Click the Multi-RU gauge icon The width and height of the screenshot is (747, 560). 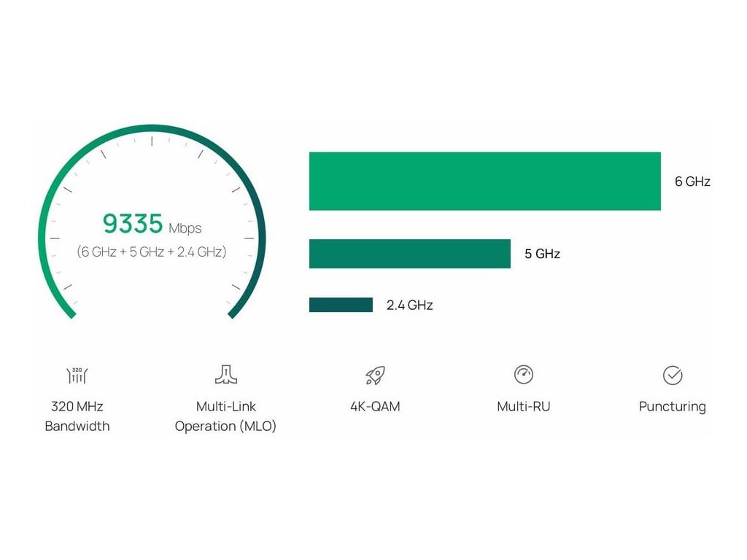coord(524,374)
